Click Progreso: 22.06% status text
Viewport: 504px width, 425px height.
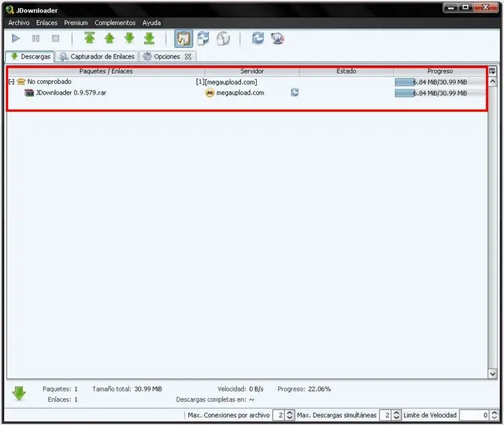coord(304,389)
